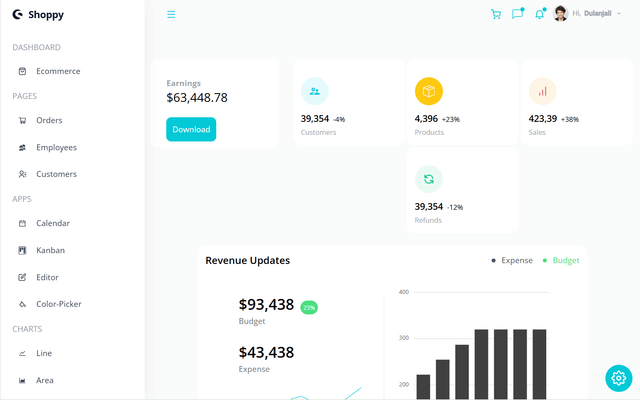
Task: Click the -12% refunds percentage
Action: (455, 207)
